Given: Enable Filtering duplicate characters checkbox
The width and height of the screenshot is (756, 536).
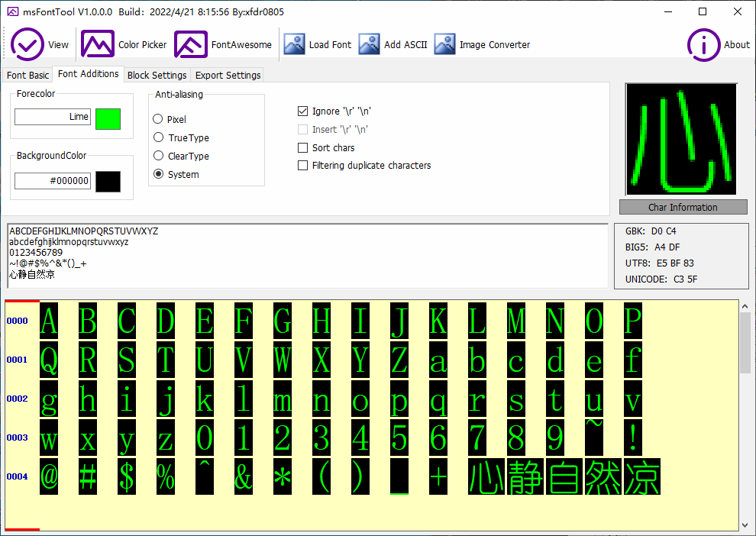Looking at the screenshot, I should [303, 166].
